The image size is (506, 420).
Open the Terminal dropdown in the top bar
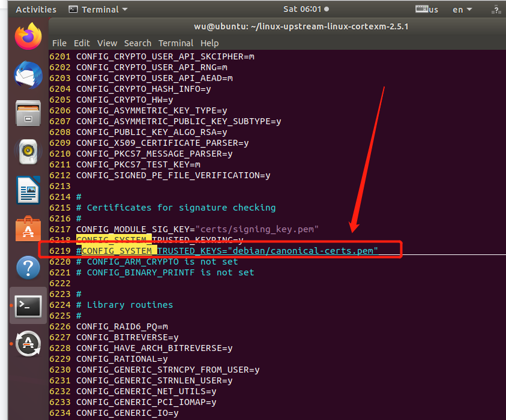(98, 9)
